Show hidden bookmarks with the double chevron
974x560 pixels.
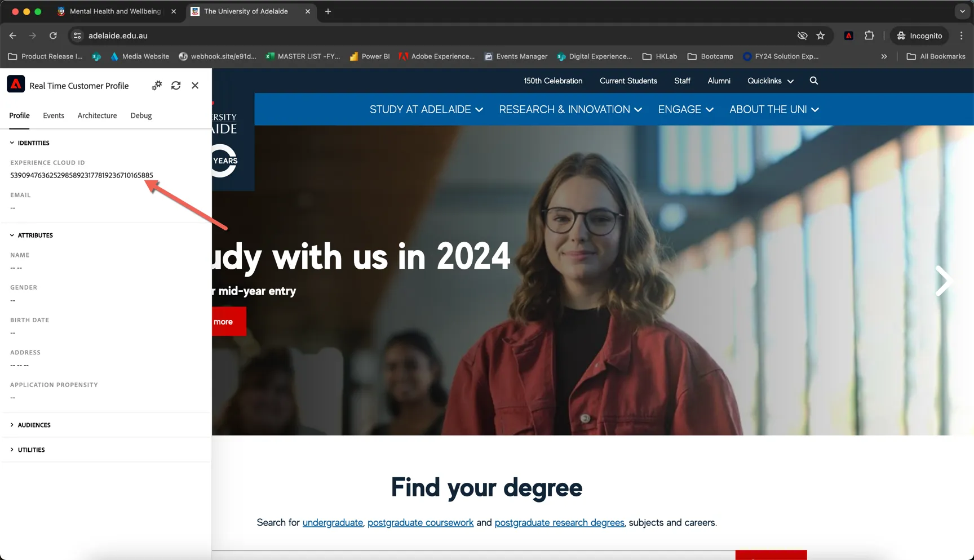click(884, 56)
